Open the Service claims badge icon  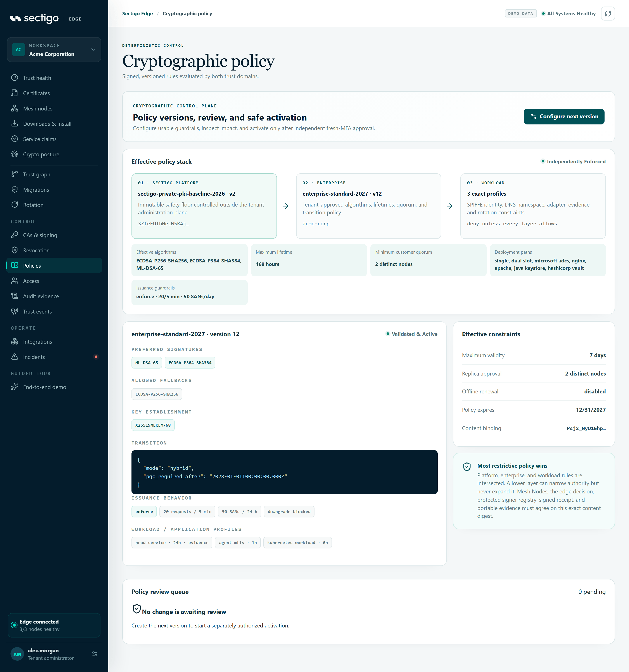tap(15, 139)
